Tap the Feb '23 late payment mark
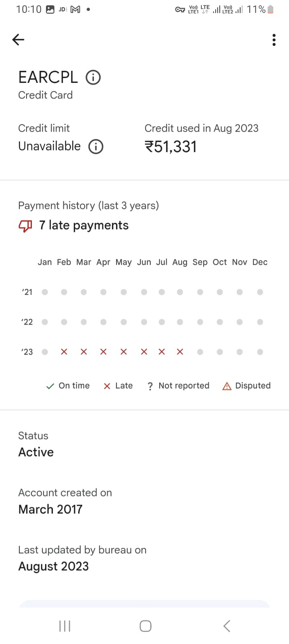 click(64, 352)
